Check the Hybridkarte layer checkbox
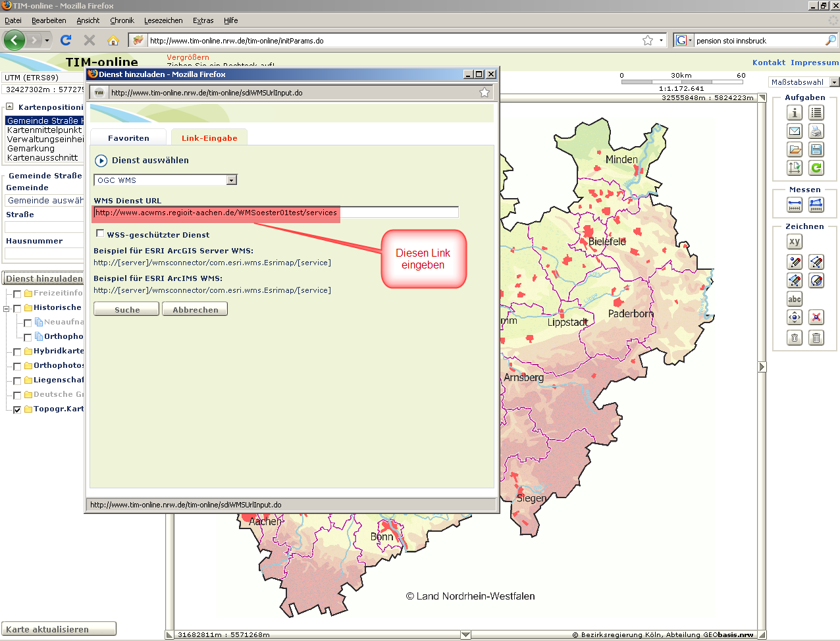This screenshot has height=641, width=840. (x=17, y=351)
